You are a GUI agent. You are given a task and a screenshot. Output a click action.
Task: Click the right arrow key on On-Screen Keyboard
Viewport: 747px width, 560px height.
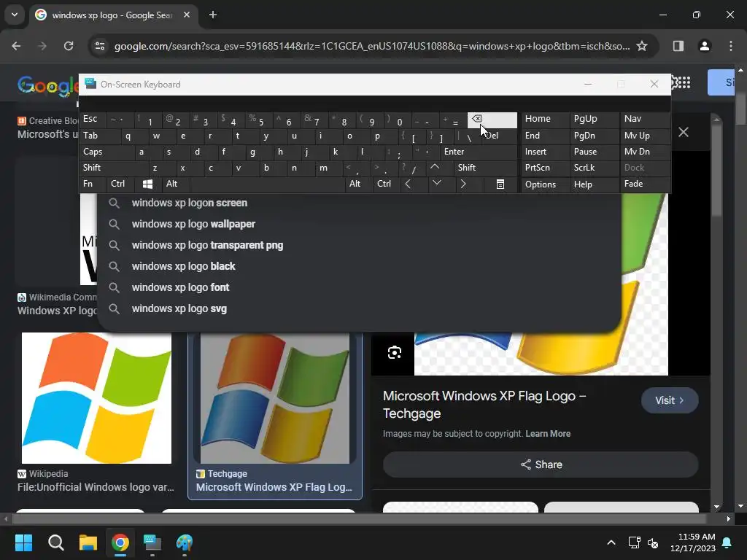point(463,184)
